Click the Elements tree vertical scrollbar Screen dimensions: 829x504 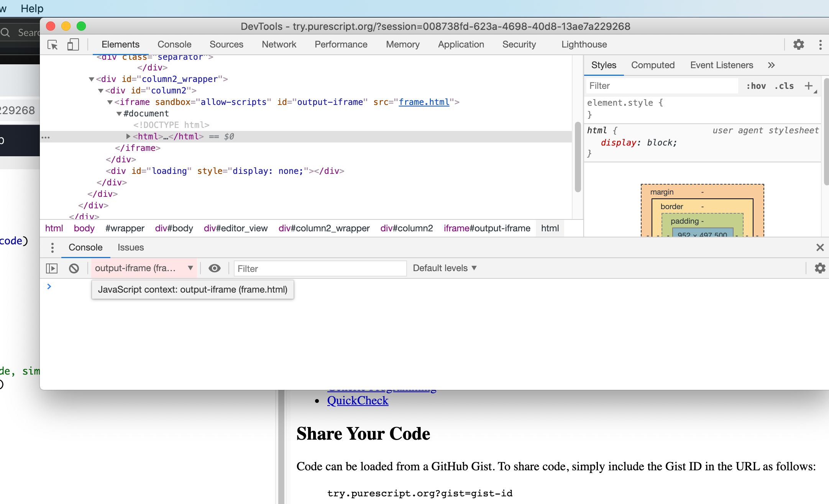[x=578, y=157]
